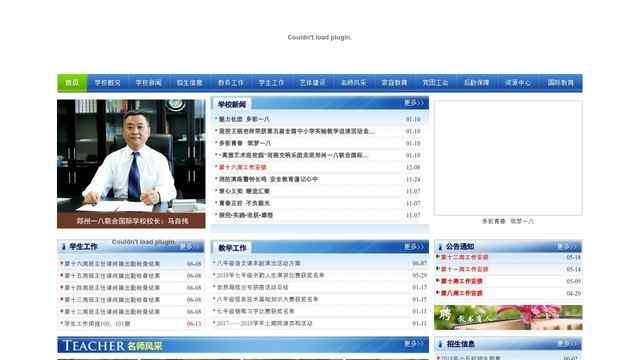This screenshot has width=640, height=360.
Task: Open the principal's photo with 校长 caption
Action: 131,164
